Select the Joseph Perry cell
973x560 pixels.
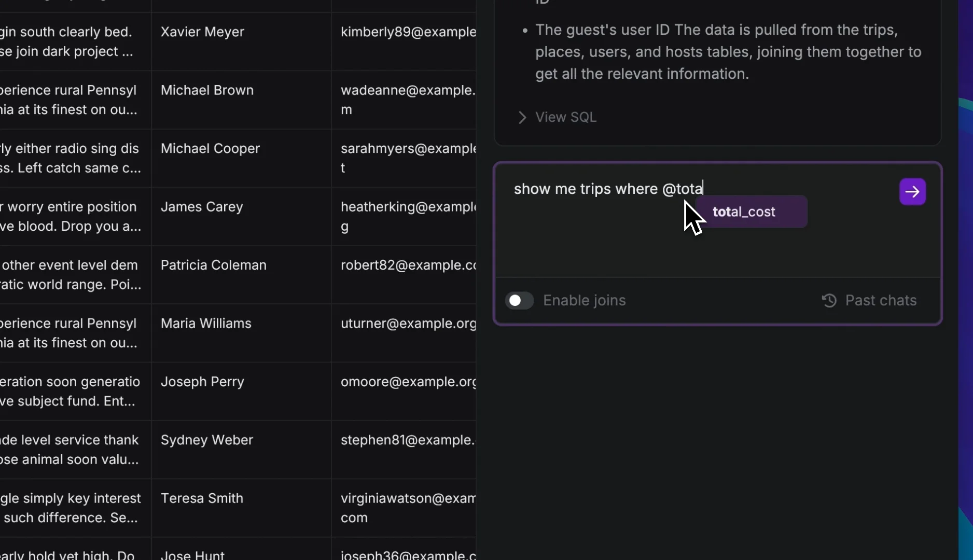coord(202,382)
